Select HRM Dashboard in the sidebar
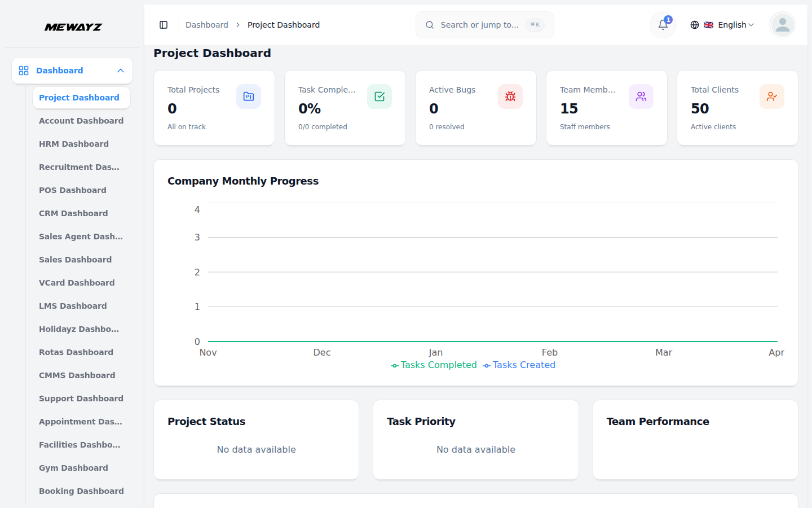Viewport: 812px width, 508px height. pos(74,143)
